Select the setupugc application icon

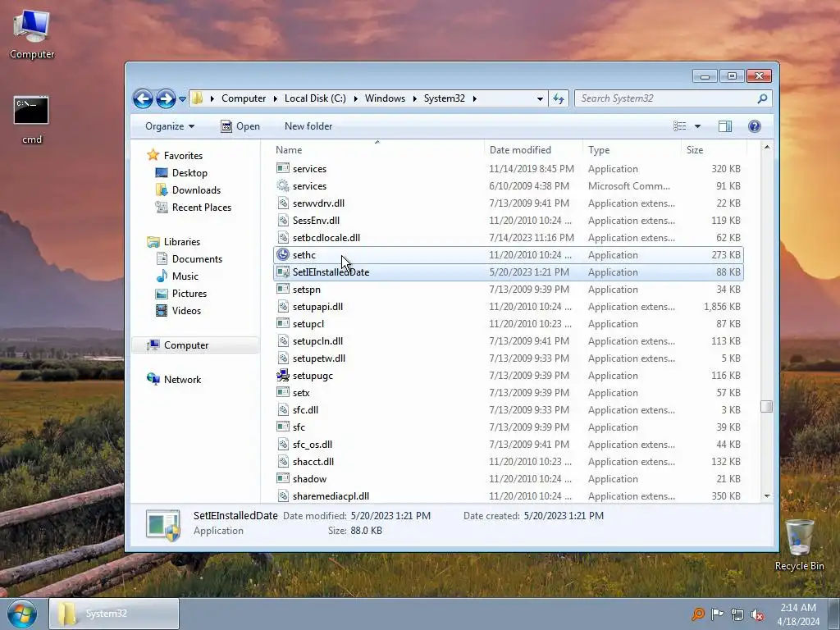point(283,376)
